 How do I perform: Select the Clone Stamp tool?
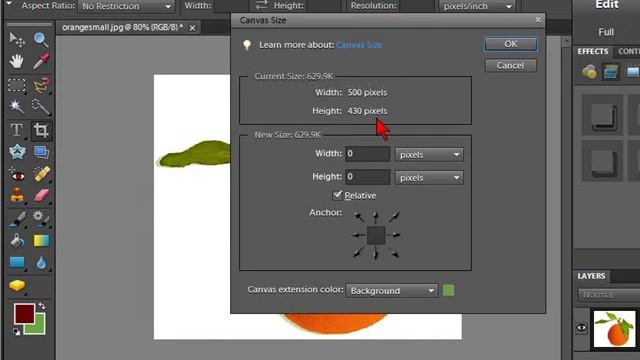pyautogui.click(x=17, y=196)
